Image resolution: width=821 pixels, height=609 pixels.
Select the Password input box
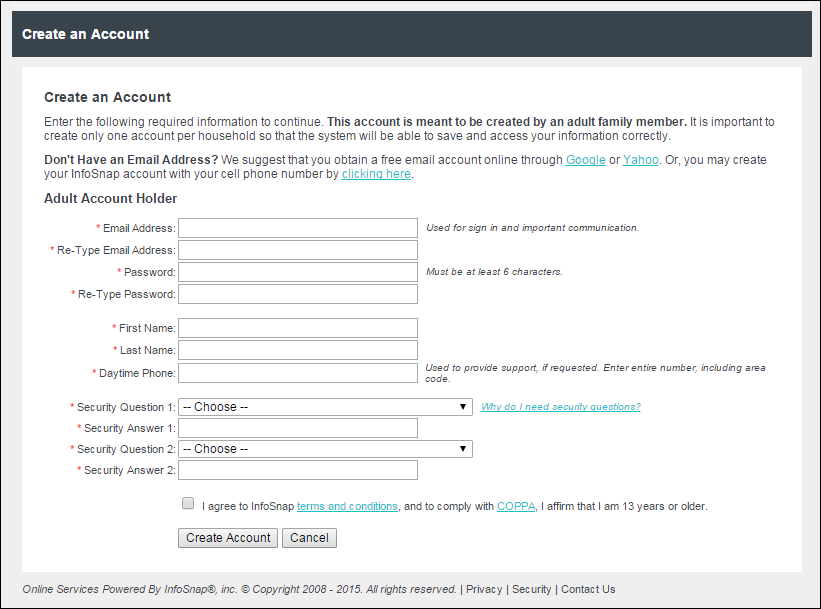coord(298,272)
